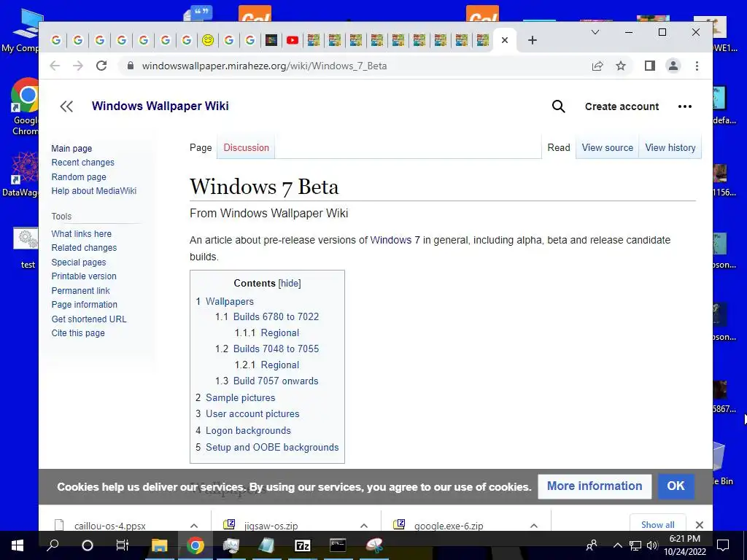747x560 pixels.
Task: Open the Discussion tab
Action: (x=247, y=147)
